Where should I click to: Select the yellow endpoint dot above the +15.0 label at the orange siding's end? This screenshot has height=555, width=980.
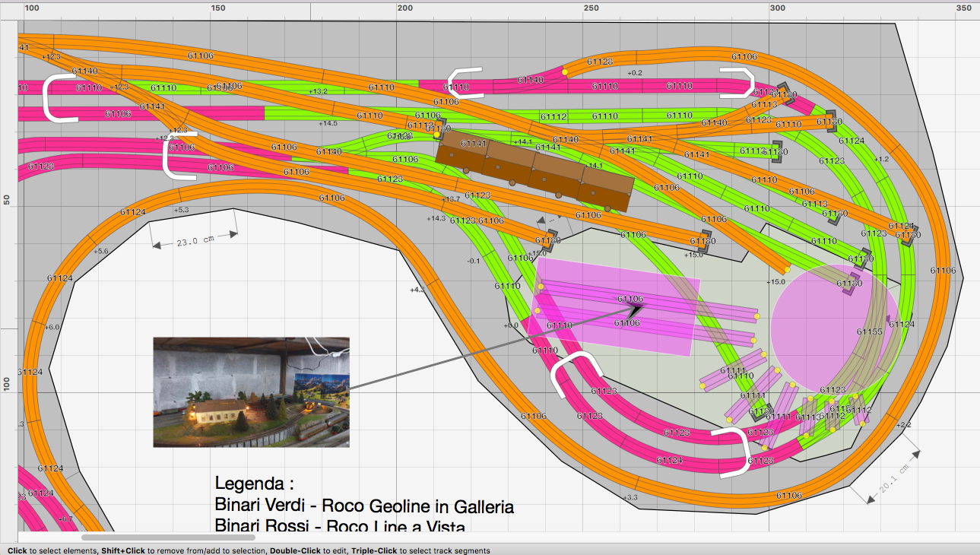(787, 269)
